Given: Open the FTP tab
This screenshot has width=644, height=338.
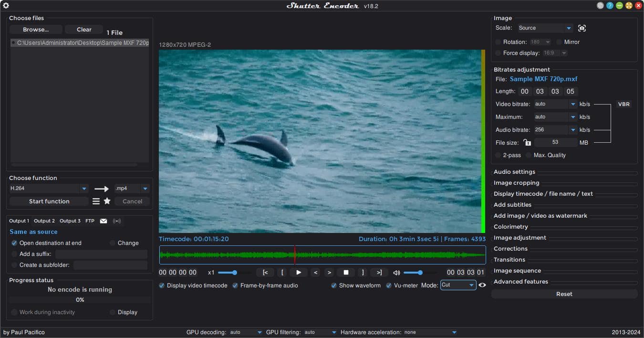Looking at the screenshot, I should pyautogui.click(x=90, y=221).
